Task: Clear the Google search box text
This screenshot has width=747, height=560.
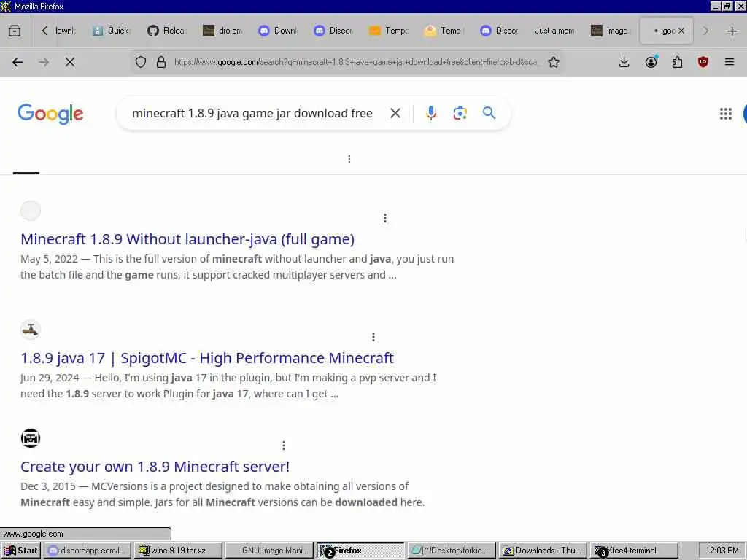Action: coord(395,113)
